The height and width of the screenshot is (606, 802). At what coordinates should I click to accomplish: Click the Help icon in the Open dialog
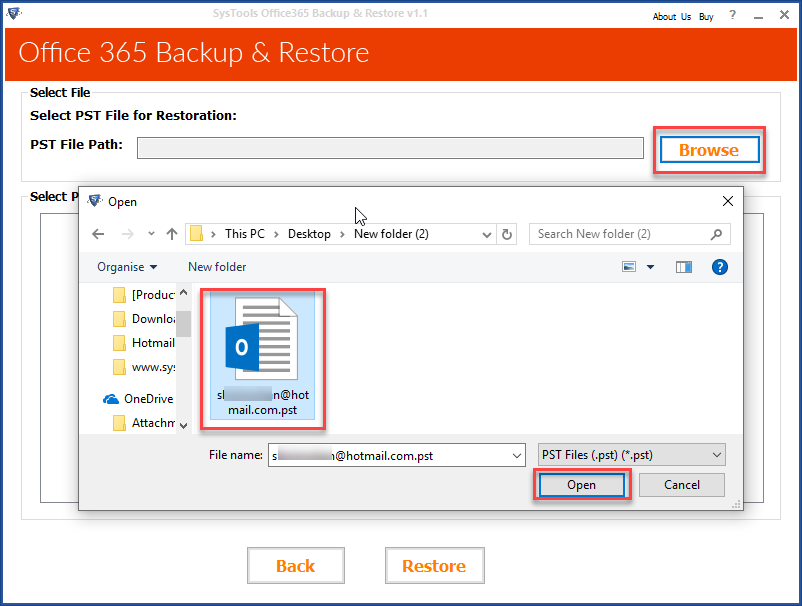click(720, 266)
